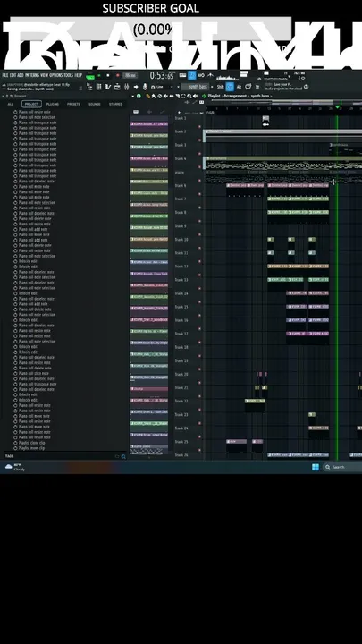Toggle the pattern/song mode switch
Viewport: 362px width, 644px height.
coord(90,76)
